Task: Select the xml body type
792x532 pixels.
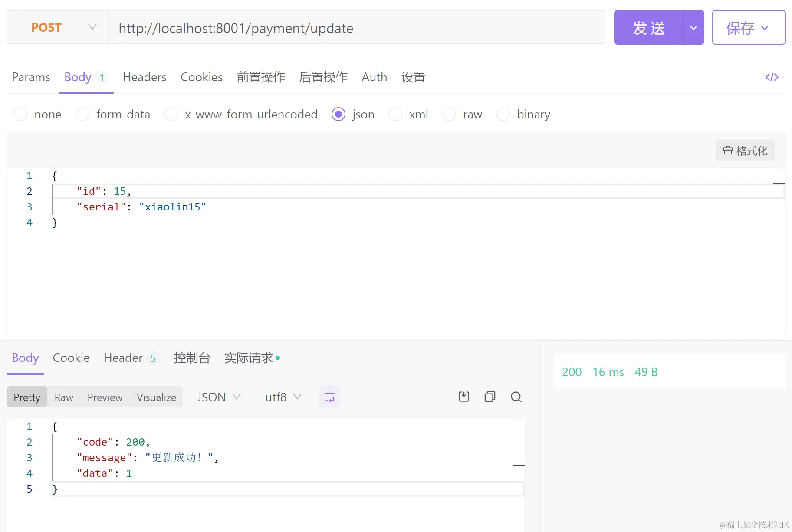Action: (x=408, y=114)
